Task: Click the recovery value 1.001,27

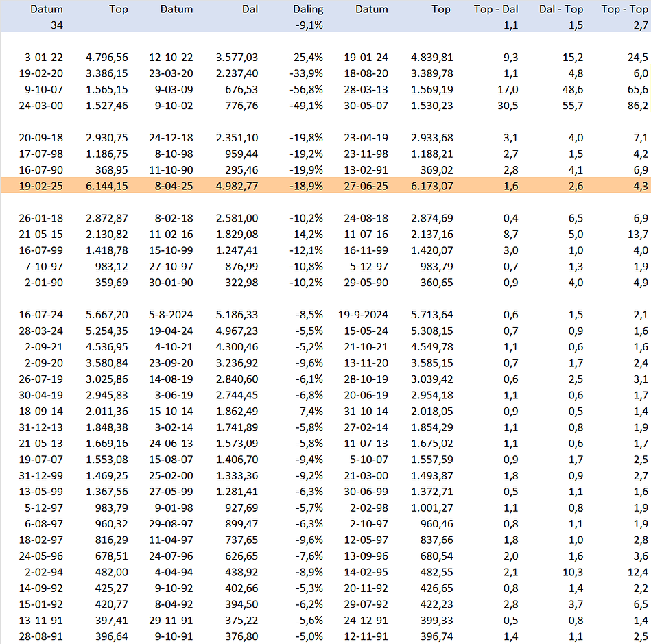Action: [431, 508]
